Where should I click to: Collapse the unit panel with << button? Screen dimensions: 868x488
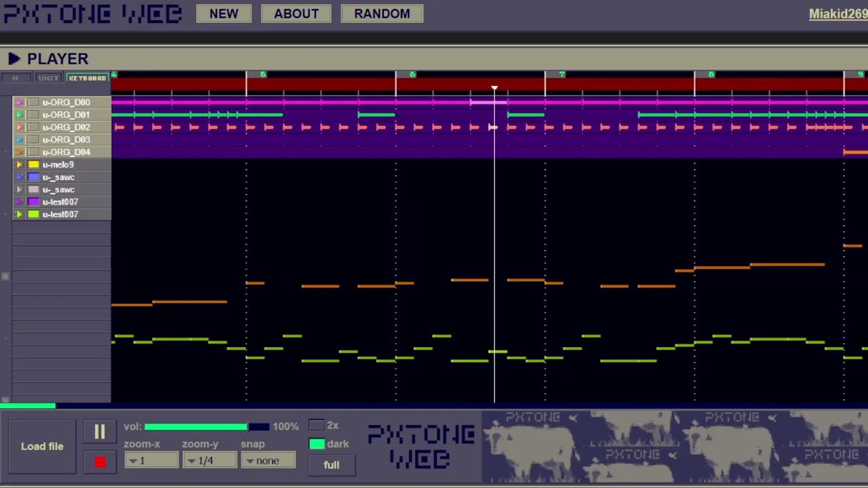[x=15, y=78]
